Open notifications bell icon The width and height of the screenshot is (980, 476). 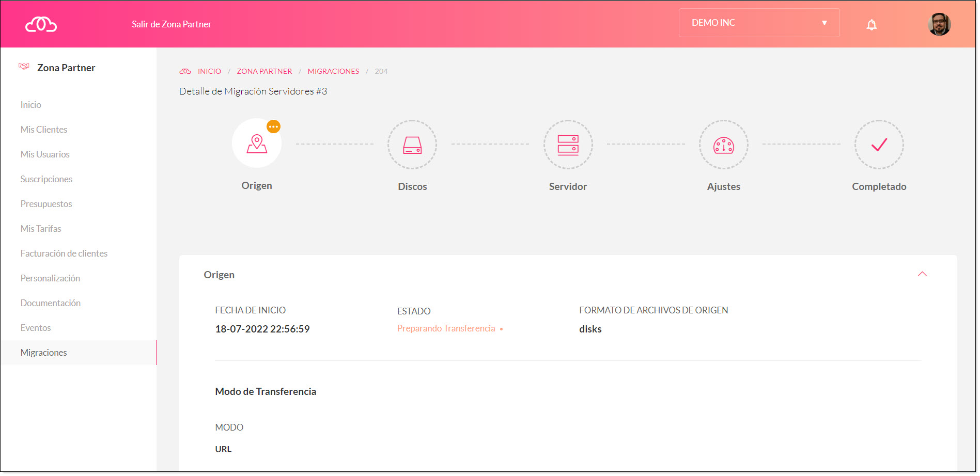pyautogui.click(x=872, y=24)
